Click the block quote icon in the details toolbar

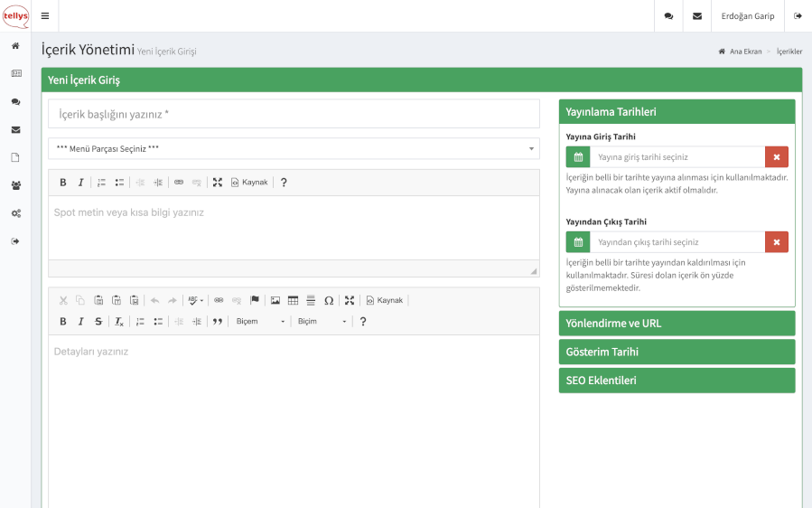coord(217,322)
